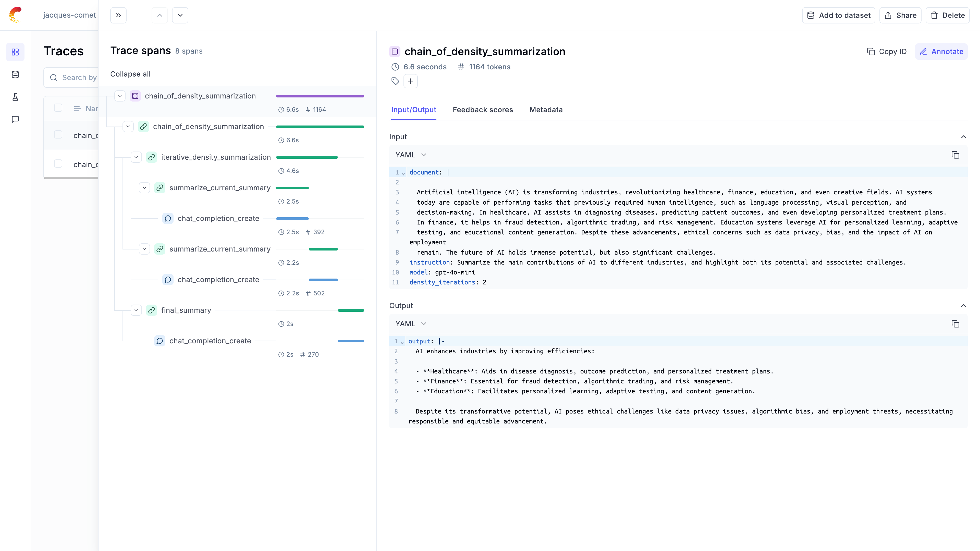
Task: Copy the Output YAML content
Action: point(955,324)
